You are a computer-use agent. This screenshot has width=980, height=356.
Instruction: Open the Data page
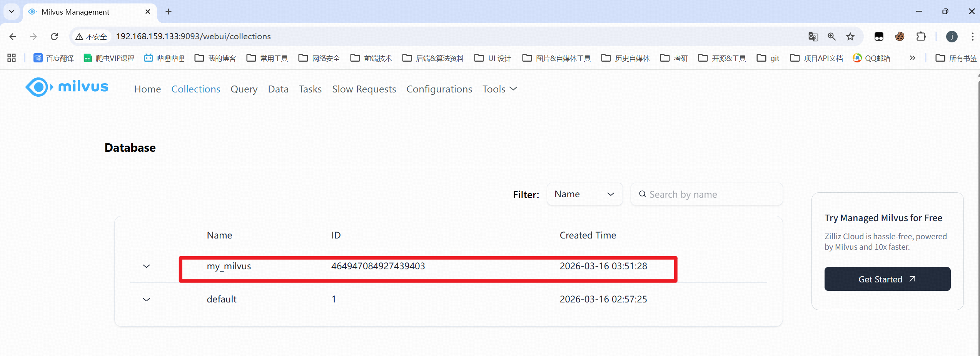278,89
